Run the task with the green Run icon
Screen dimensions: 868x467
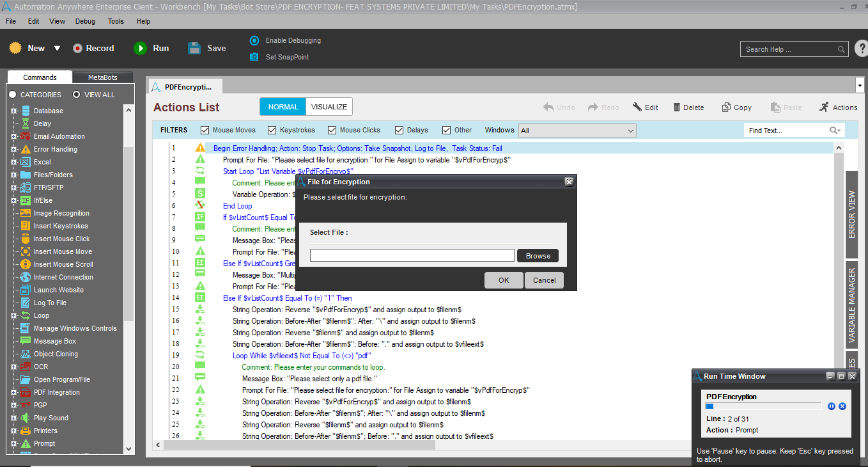coord(140,48)
